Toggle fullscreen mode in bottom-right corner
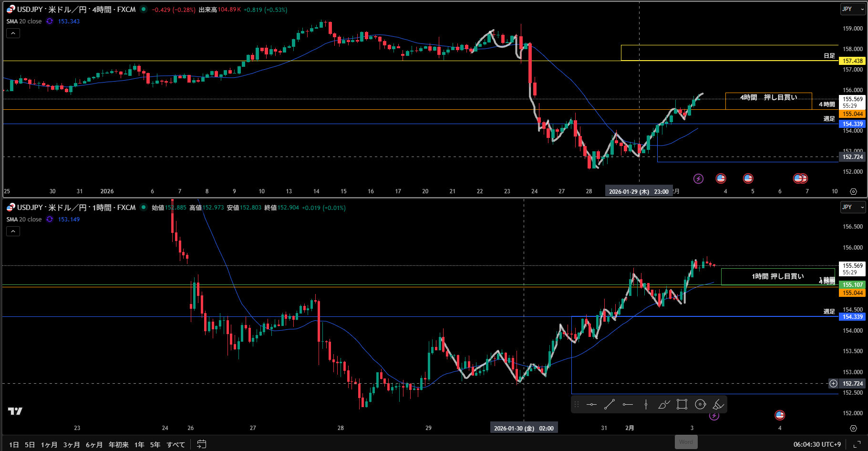This screenshot has height=451, width=868. 857,444
